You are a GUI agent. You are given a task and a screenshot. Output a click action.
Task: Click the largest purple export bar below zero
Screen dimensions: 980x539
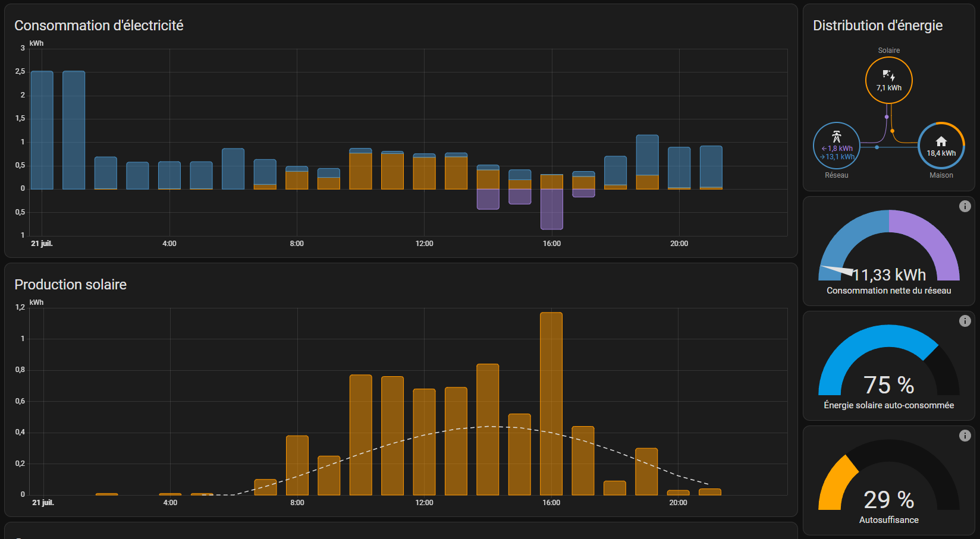551,209
